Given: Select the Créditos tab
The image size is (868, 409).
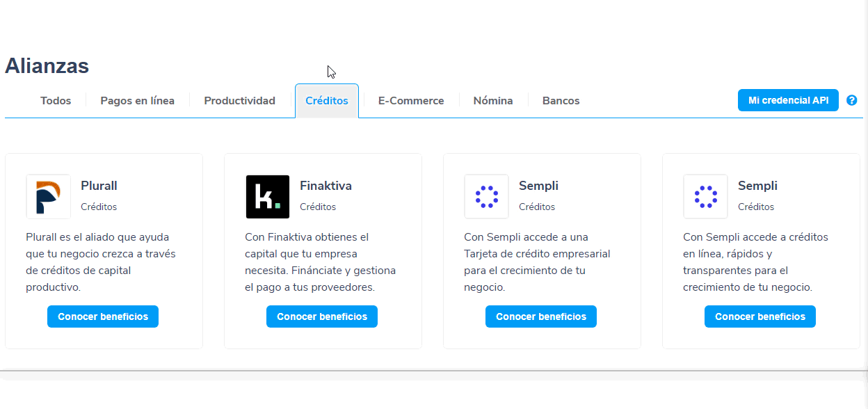Looking at the screenshot, I should click(x=327, y=101).
